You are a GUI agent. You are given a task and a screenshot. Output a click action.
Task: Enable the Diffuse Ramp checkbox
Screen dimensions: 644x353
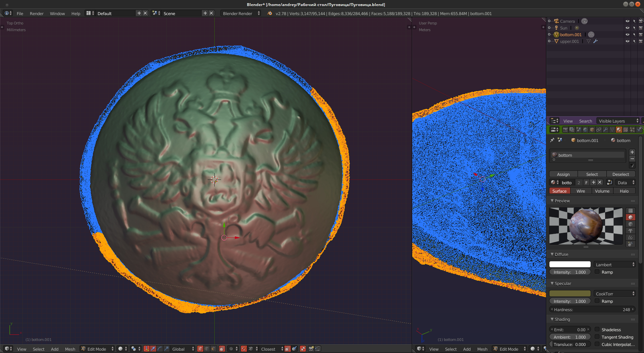(x=597, y=272)
